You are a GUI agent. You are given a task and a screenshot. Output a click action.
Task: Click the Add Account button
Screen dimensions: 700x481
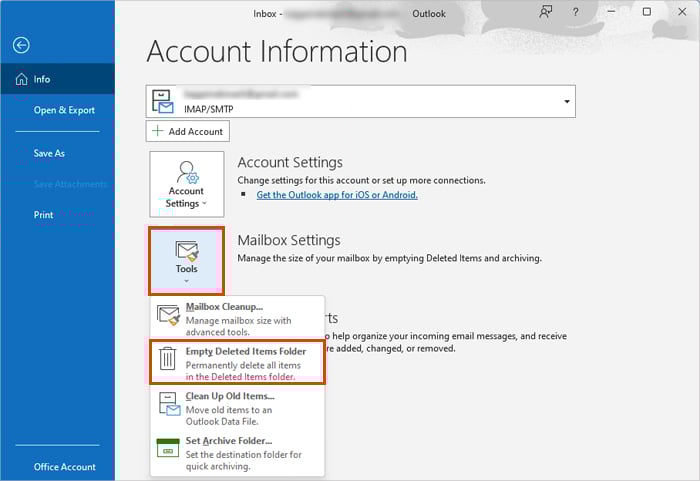[x=188, y=131]
